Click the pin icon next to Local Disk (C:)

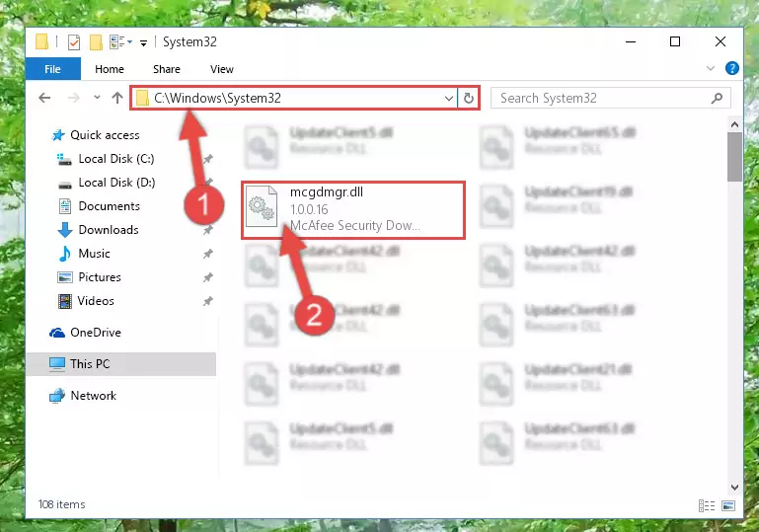tap(208, 159)
